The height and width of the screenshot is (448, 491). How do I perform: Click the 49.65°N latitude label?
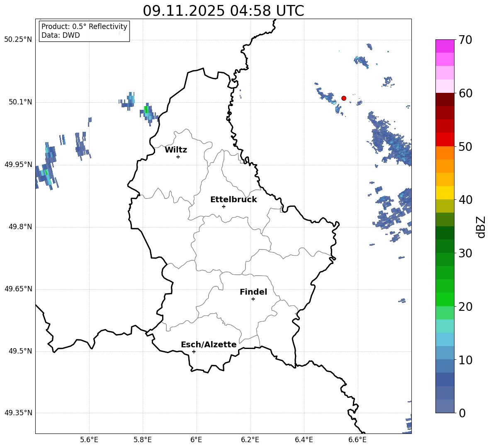tap(18, 289)
